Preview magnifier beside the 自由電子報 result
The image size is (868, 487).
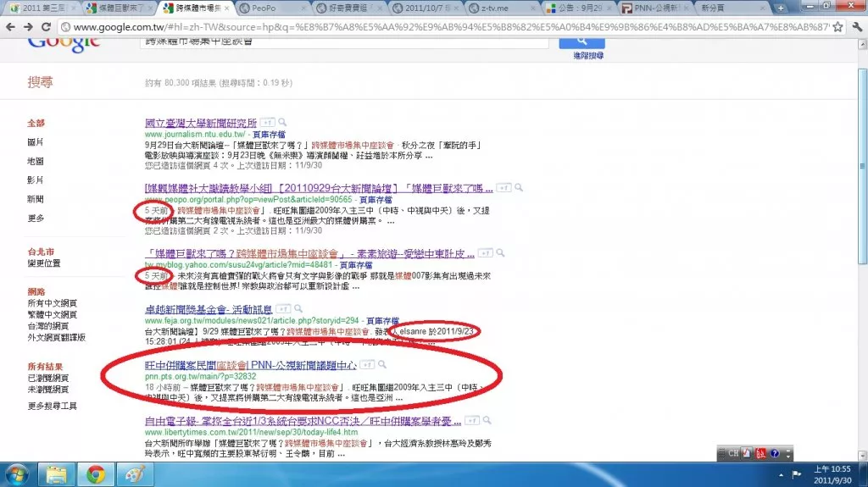[487, 421]
